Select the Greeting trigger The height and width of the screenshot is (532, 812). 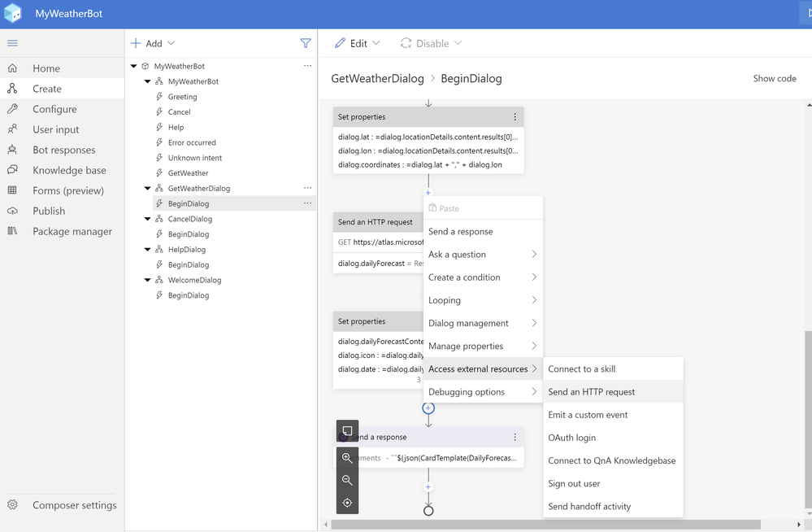click(x=182, y=97)
